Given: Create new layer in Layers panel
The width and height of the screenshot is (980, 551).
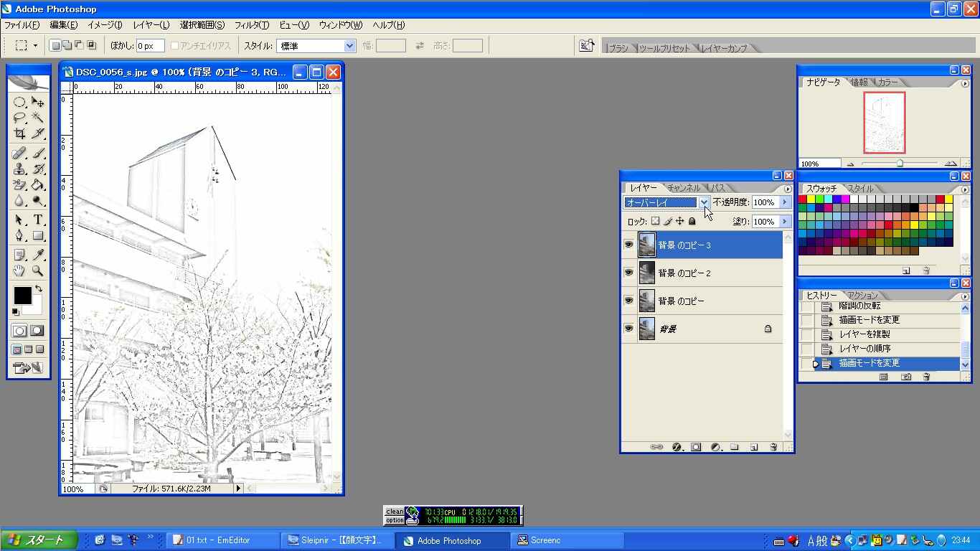Looking at the screenshot, I should click(754, 447).
